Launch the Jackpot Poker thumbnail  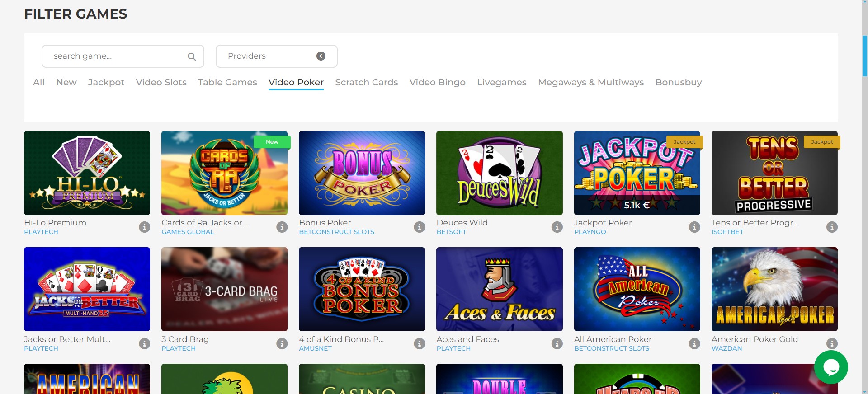(637, 173)
